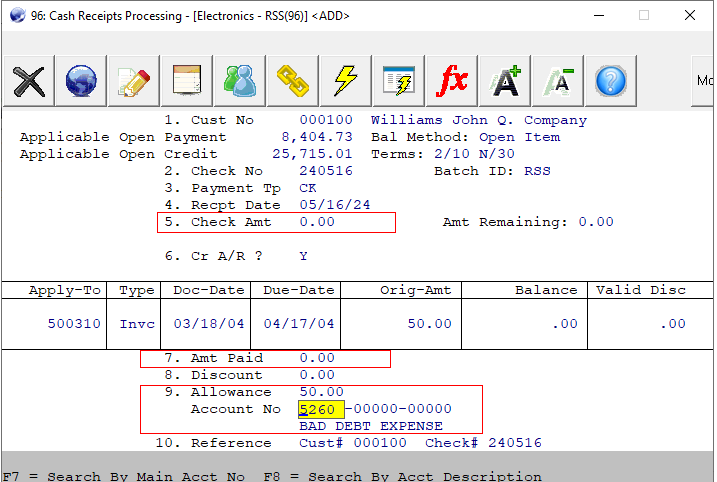Click doc date 03/18/04 cell
The width and height of the screenshot is (717, 482).
coord(209,324)
